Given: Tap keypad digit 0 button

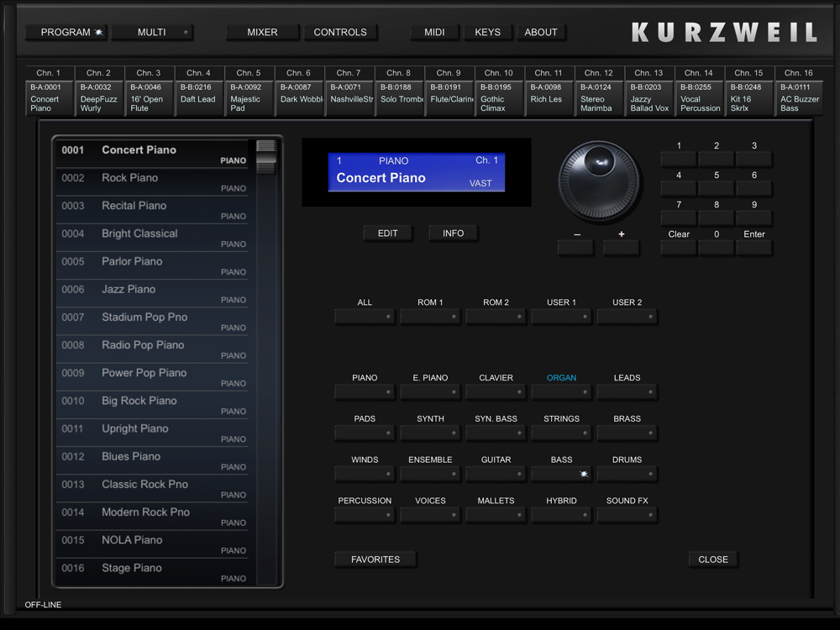Looking at the screenshot, I should (x=717, y=248).
